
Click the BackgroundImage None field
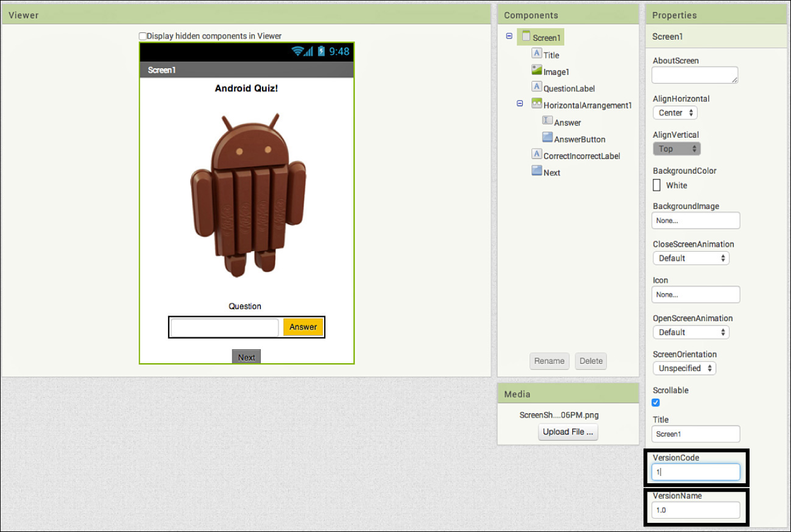coord(696,221)
